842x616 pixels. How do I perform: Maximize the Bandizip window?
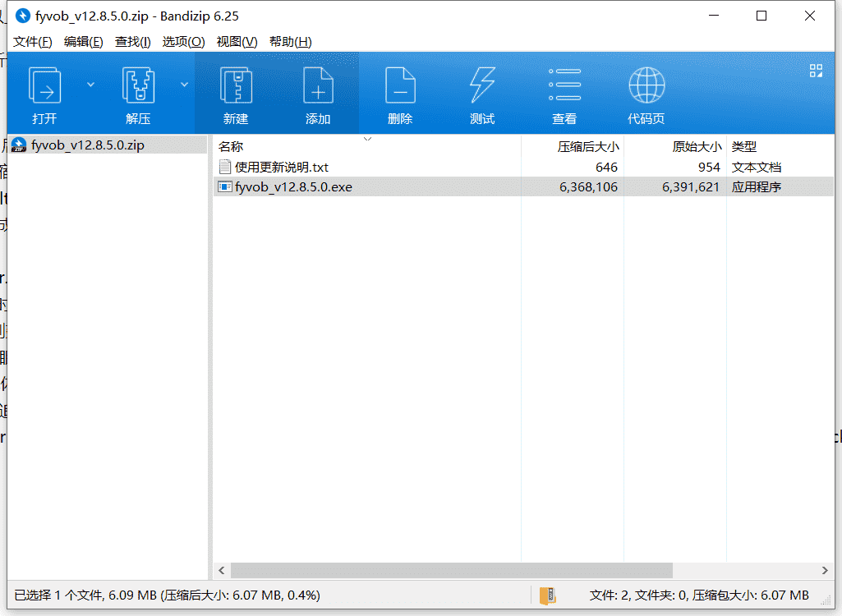[x=761, y=16]
